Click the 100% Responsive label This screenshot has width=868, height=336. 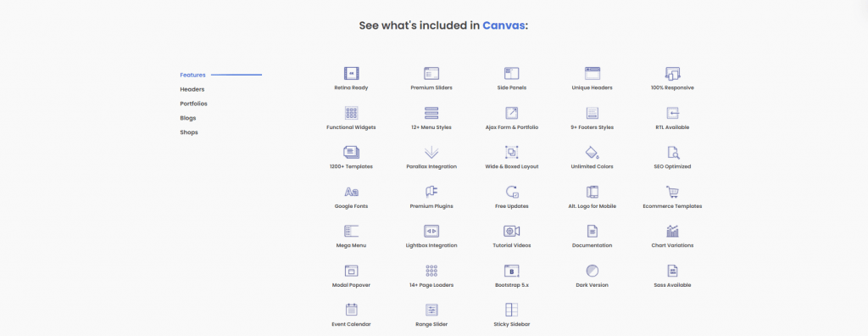click(x=672, y=87)
